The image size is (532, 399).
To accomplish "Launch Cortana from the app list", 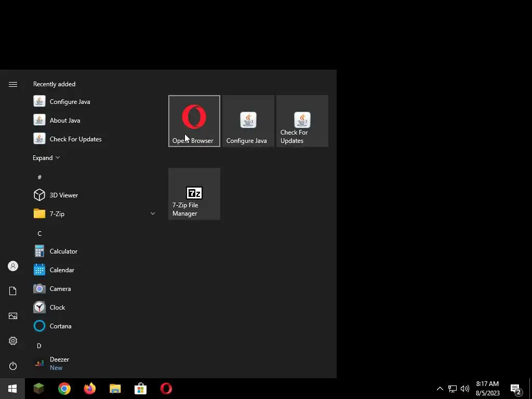I will (x=95, y=326).
